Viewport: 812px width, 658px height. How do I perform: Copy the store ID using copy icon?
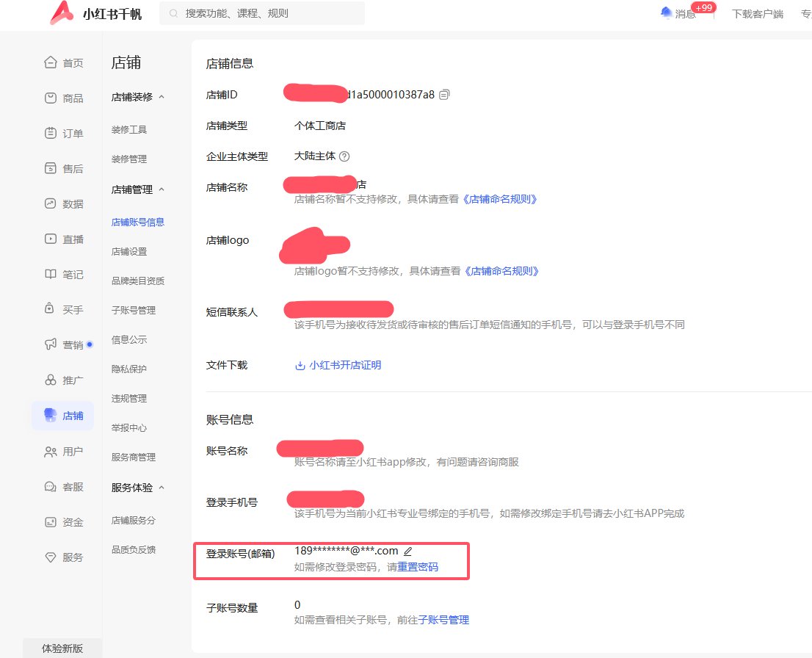click(x=446, y=95)
